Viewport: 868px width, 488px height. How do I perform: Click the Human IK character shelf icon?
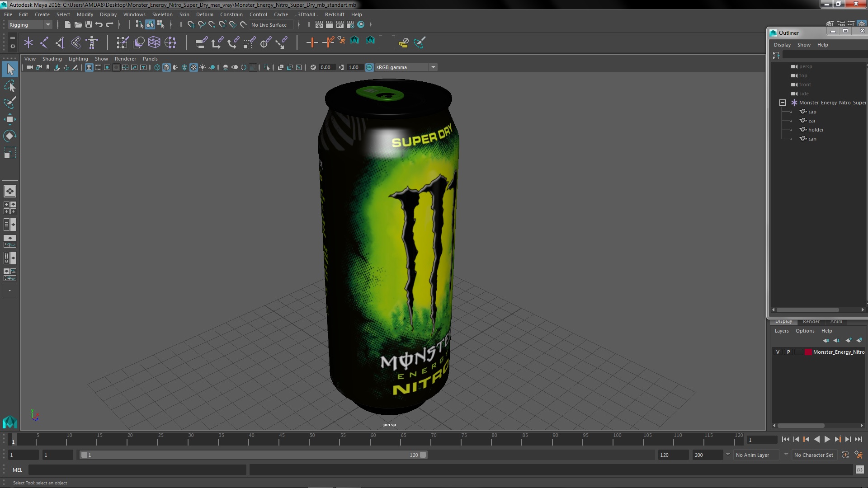[92, 42]
